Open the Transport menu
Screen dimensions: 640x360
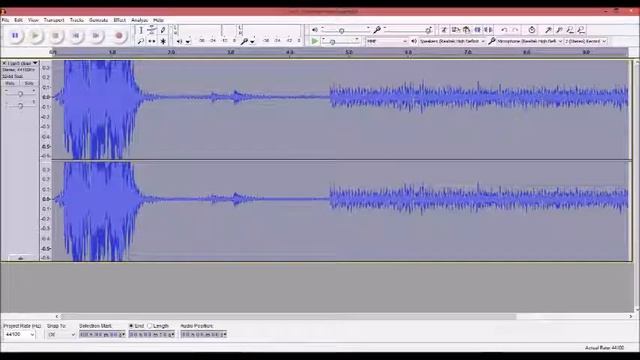54,20
